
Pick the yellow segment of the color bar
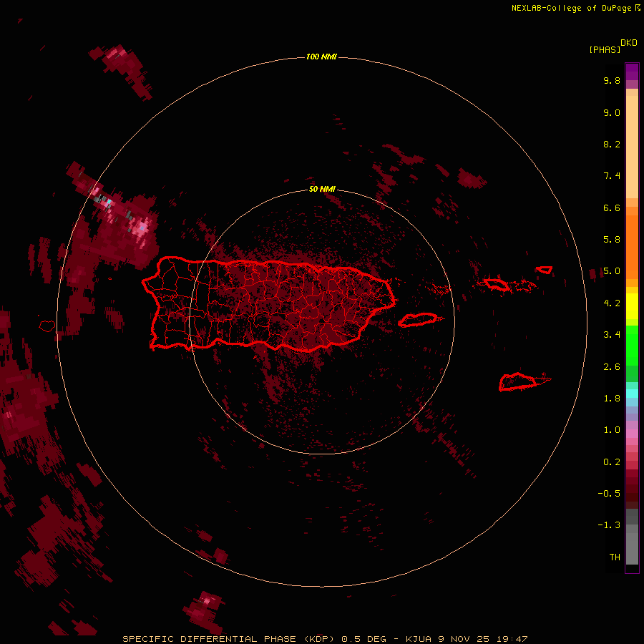(x=632, y=306)
